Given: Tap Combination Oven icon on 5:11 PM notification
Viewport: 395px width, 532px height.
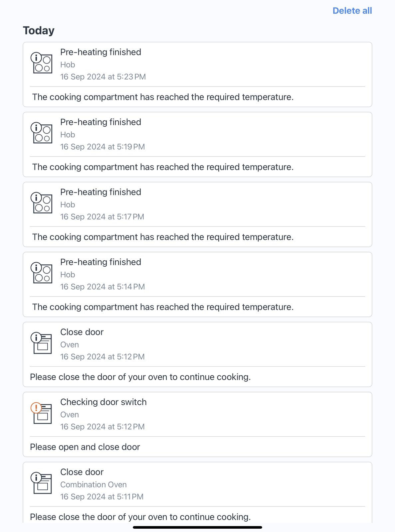Looking at the screenshot, I should click(x=42, y=483).
